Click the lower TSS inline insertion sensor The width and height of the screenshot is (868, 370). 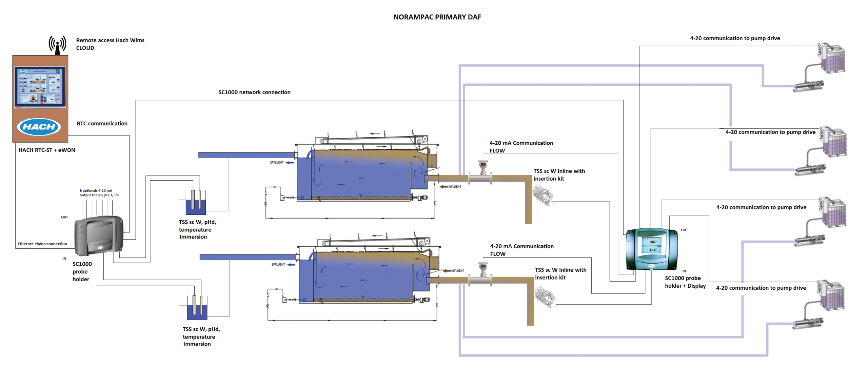pyautogui.click(x=545, y=297)
